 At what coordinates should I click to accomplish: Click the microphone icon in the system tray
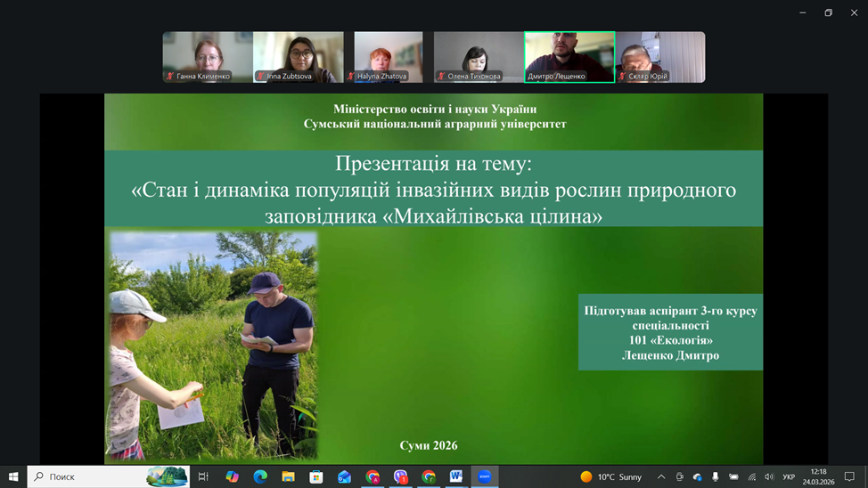click(x=715, y=476)
